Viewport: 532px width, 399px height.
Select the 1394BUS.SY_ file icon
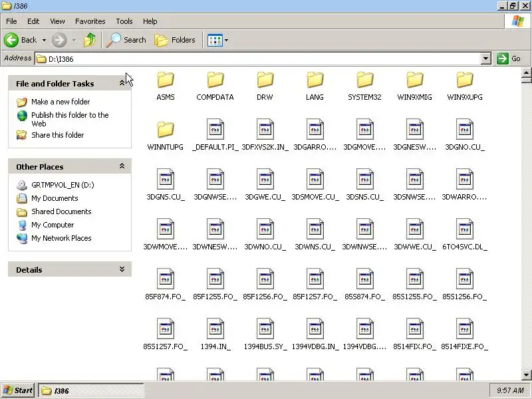tap(265, 329)
